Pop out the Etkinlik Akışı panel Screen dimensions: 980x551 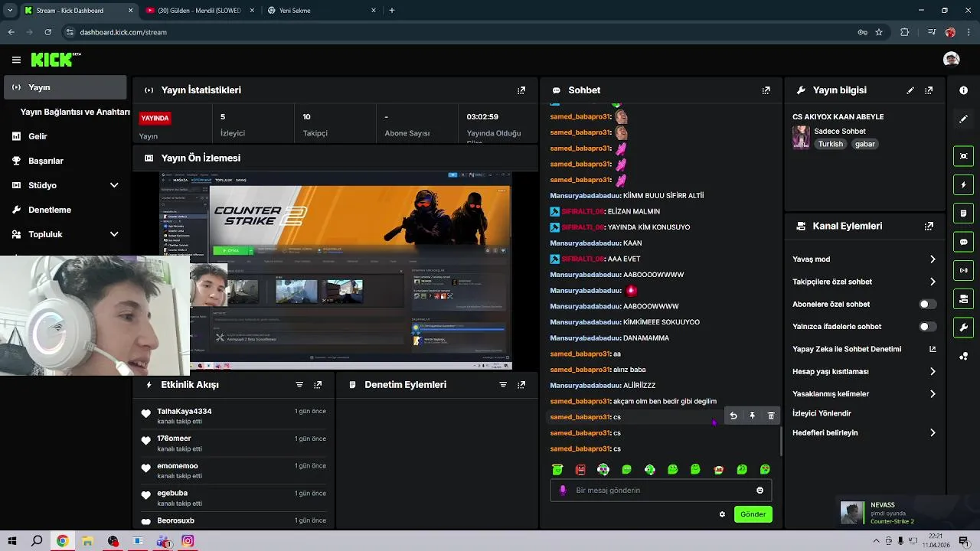tap(318, 385)
